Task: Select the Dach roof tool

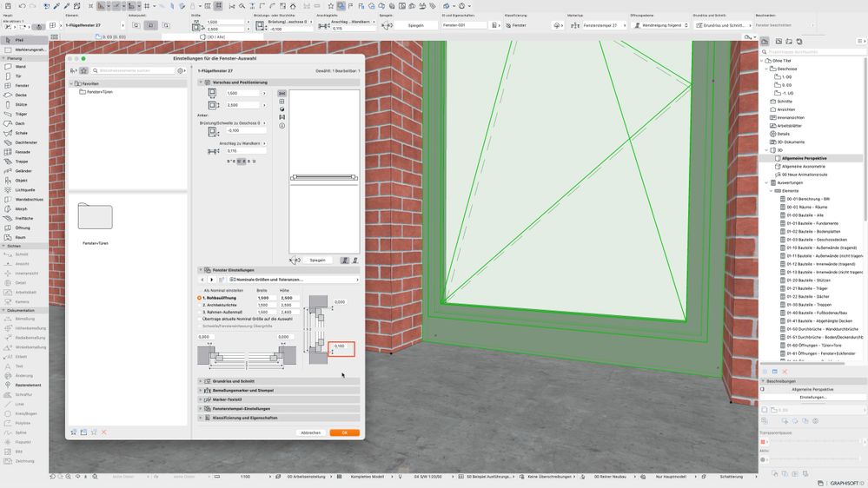Action: point(23,123)
